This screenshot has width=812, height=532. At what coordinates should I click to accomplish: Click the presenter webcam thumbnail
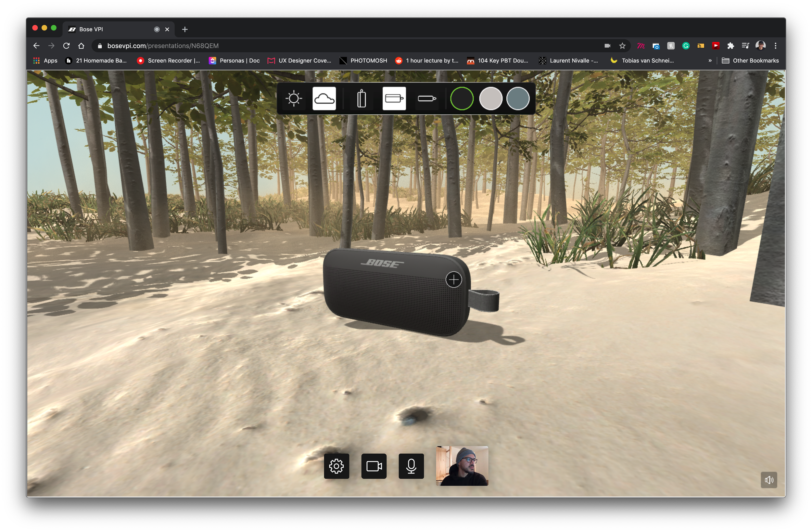pos(462,466)
